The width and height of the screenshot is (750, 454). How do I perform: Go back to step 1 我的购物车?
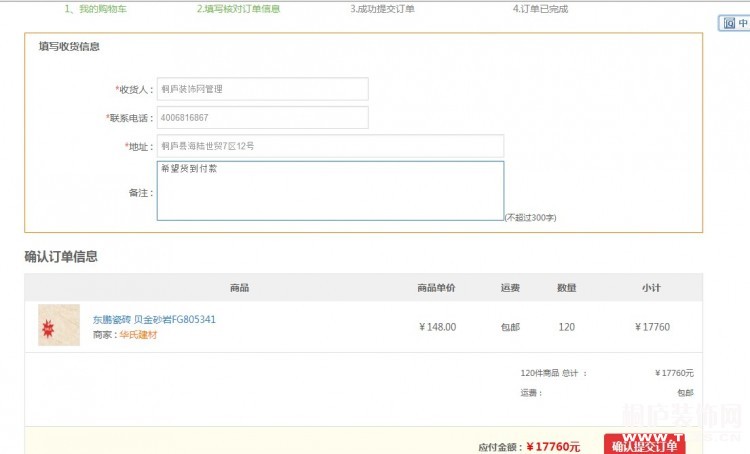[x=96, y=9]
